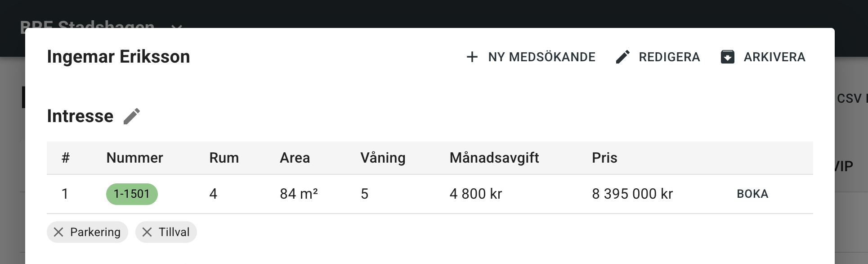The width and height of the screenshot is (868, 264).
Task: Click the Nummer column header
Action: coord(134,158)
